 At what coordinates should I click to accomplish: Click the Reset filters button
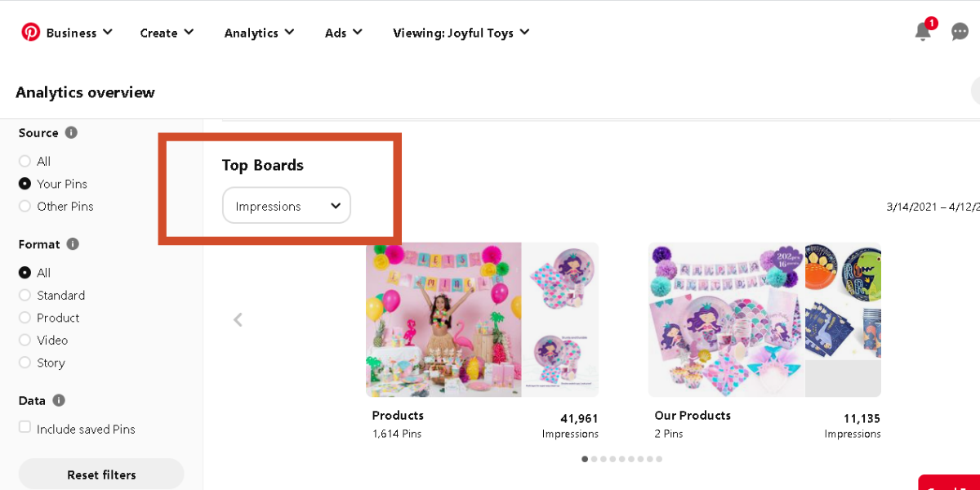(101, 474)
